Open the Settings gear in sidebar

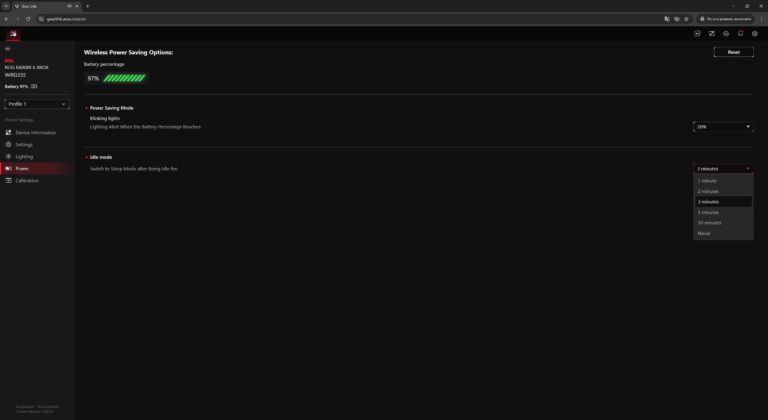tap(8, 145)
